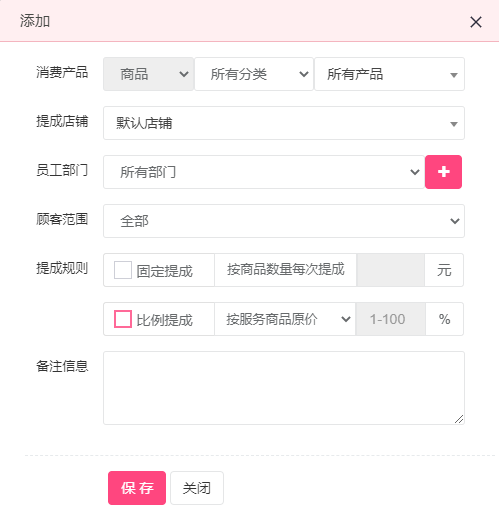Click the fixed commission amount field before 元
The image size is (499, 518).
pos(391,270)
